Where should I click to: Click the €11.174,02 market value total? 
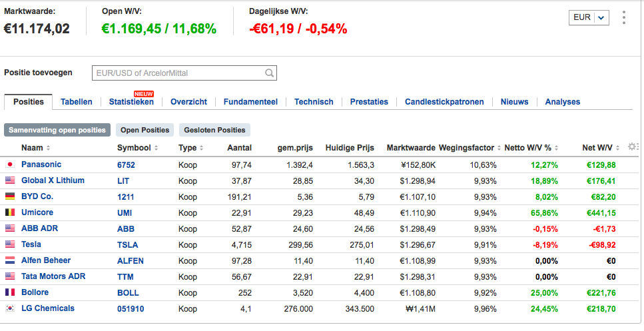[37, 29]
